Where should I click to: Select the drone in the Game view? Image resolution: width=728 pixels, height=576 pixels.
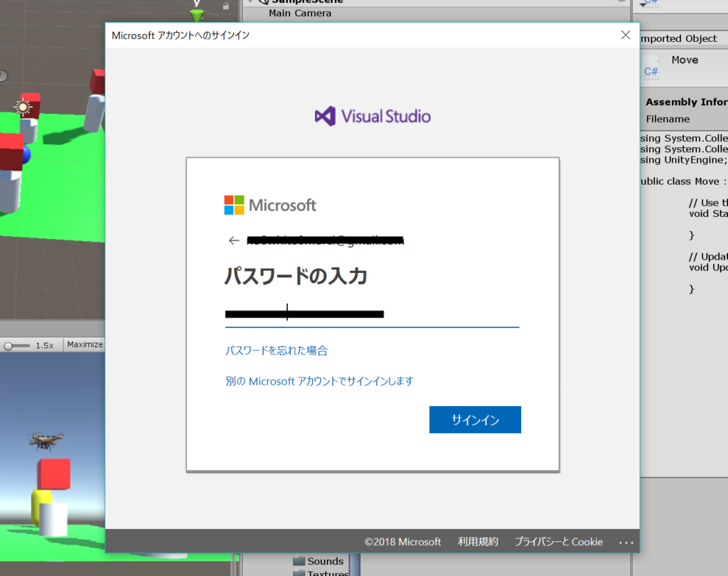pos(47,439)
